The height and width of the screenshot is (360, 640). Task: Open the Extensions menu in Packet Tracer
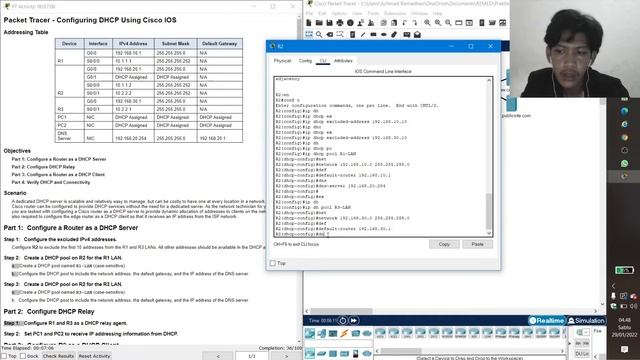click(x=395, y=13)
